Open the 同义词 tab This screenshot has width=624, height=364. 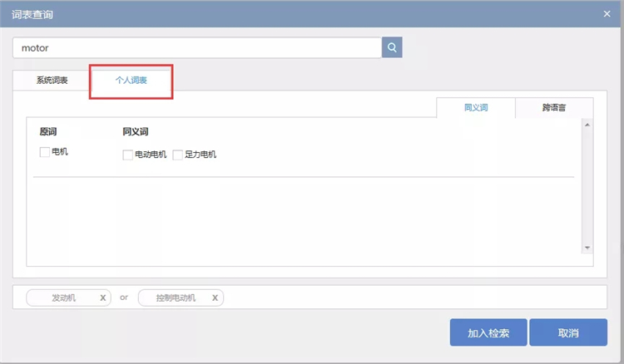pos(476,108)
